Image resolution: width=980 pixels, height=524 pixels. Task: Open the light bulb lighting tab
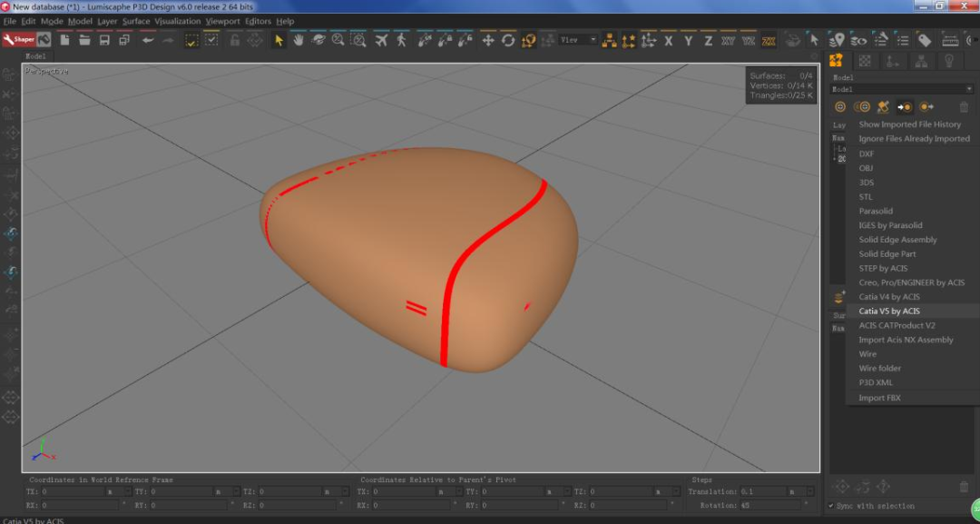949,61
